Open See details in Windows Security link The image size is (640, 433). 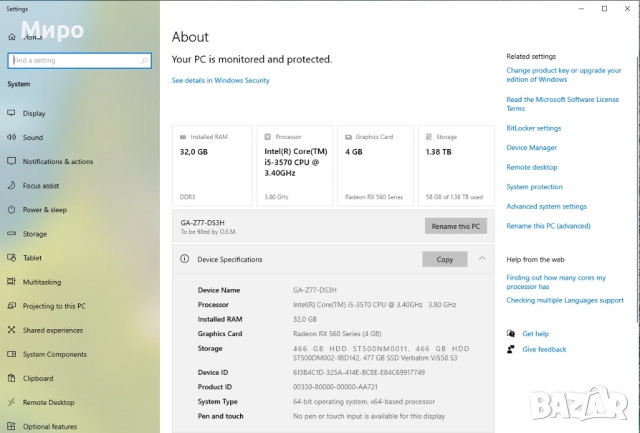(x=220, y=81)
